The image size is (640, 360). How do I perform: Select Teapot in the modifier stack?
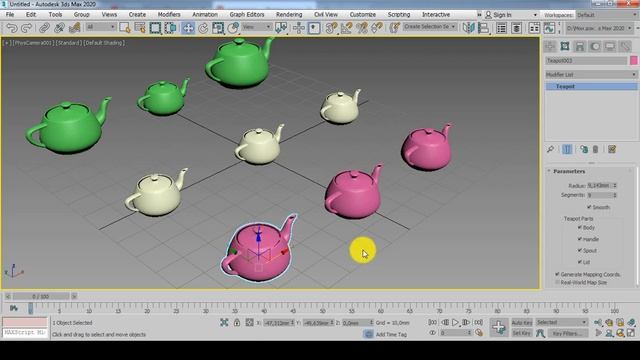(591, 87)
